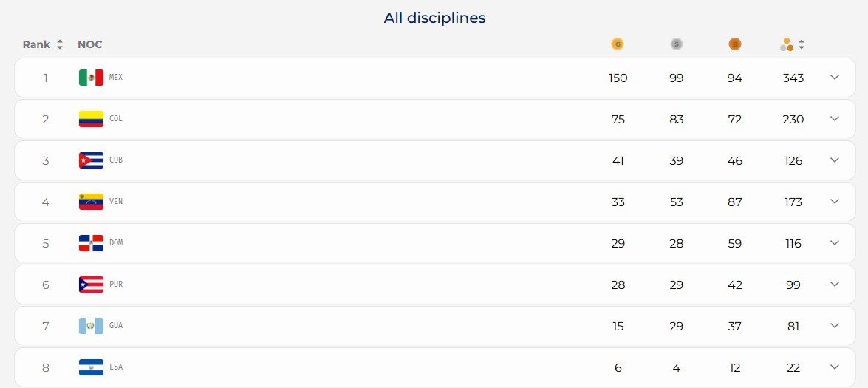Expand the ESA row chevron

(x=835, y=367)
